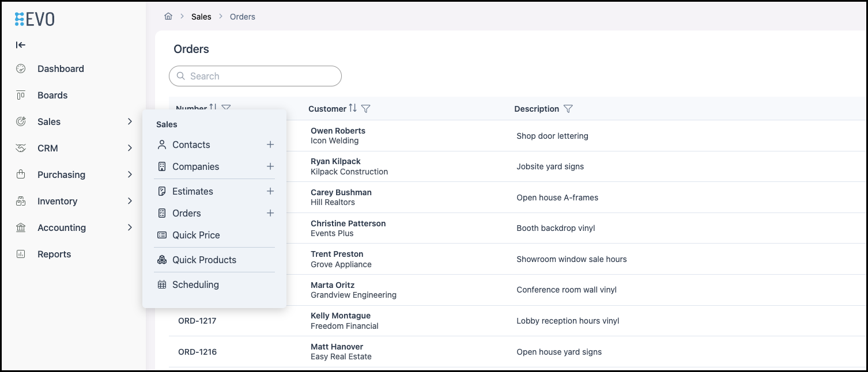The image size is (868, 372).
Task: Click the Reports chart icon
Action: pyautogui.click(x=21, y=254)
